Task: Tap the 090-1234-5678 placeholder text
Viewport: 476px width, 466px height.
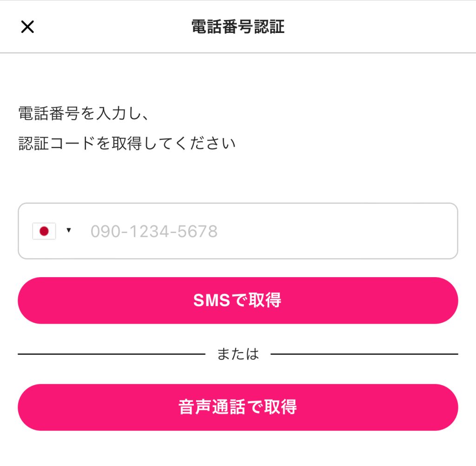Action: pyautogui.click(x=154, y=231)
